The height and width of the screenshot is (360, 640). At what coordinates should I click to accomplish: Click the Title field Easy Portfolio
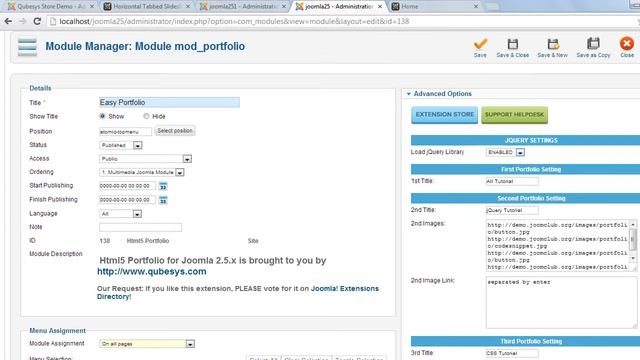pos(169,102)
